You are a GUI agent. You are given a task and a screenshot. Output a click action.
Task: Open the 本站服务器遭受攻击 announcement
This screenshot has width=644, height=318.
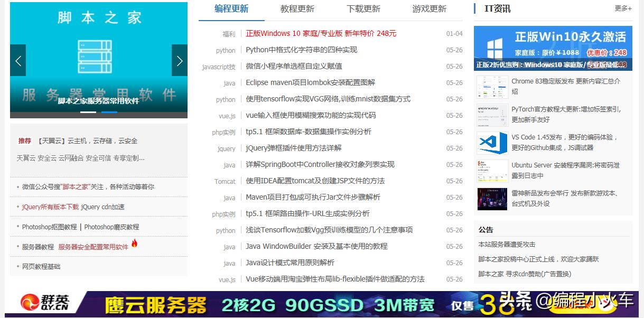[508, 244]
